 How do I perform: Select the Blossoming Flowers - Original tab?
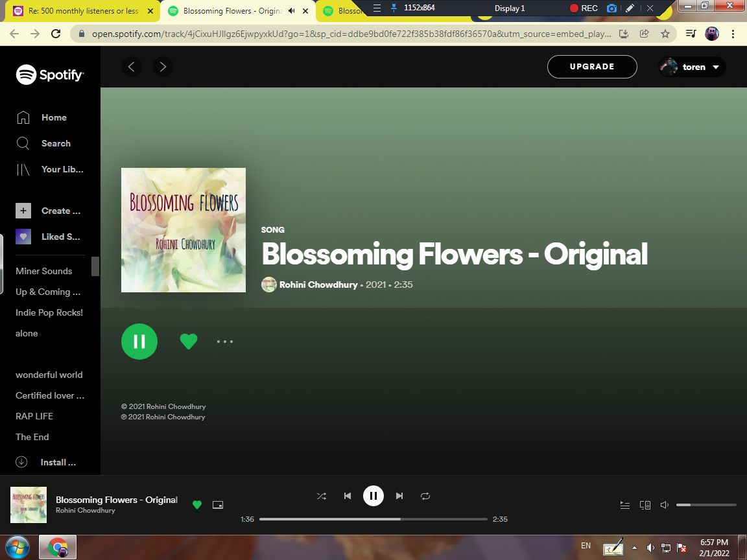tap(233, 11)
